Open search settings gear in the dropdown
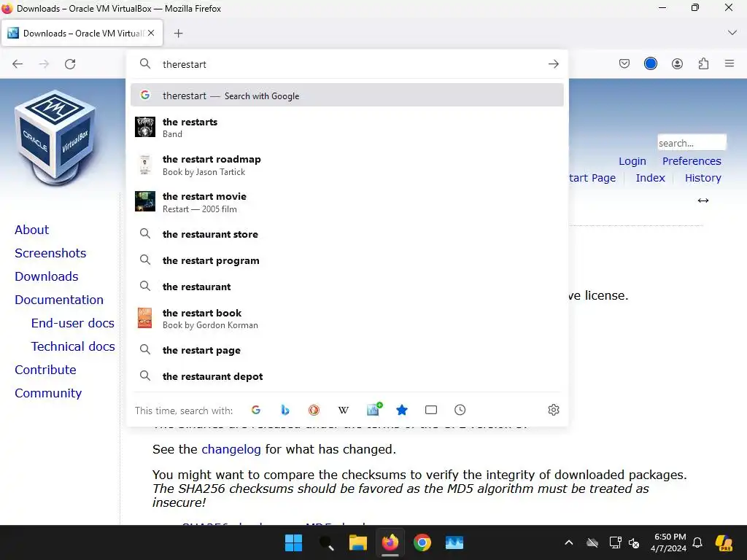The image size is (747, 560). click(553, 410)
